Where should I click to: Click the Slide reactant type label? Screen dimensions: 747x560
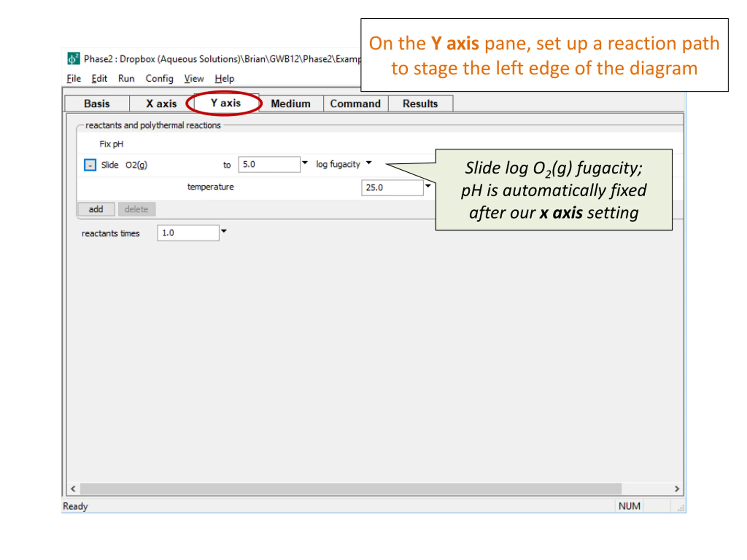[110, 165]
